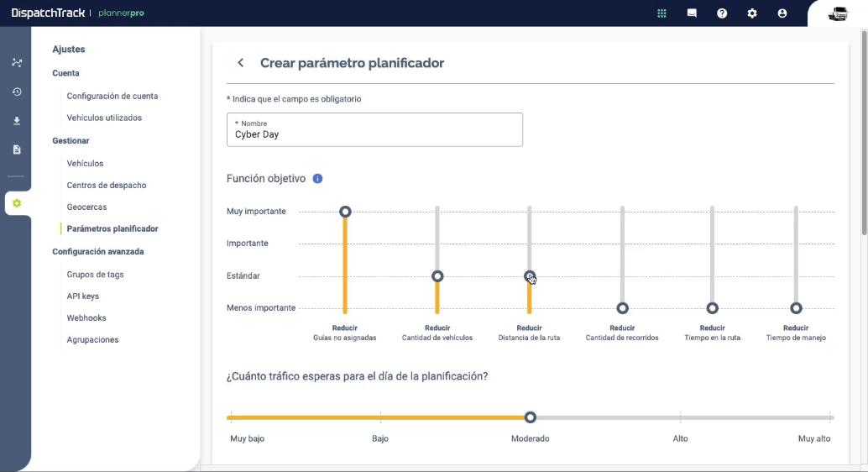Open Grupos de tags
868x472 pixels.
[x=95, y=275]
